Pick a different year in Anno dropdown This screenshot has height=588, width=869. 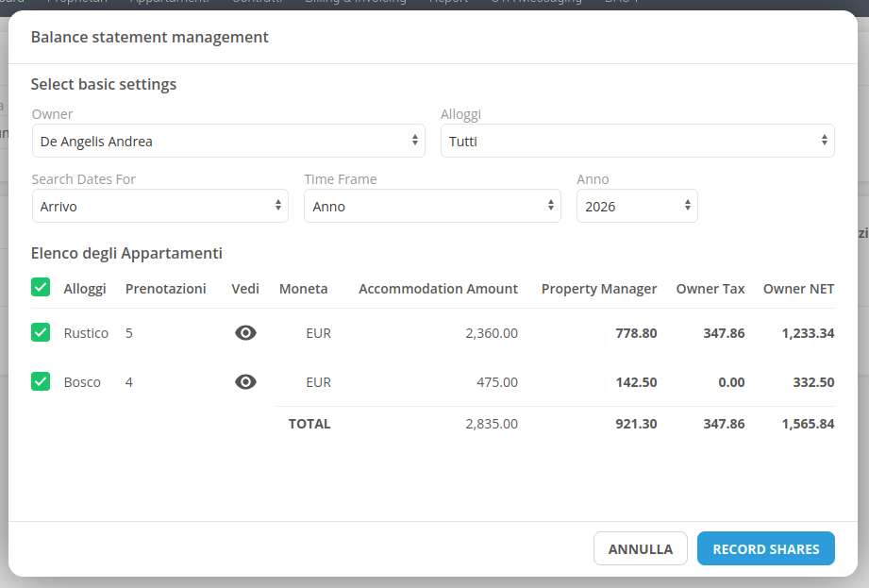(x=637, y=207)
